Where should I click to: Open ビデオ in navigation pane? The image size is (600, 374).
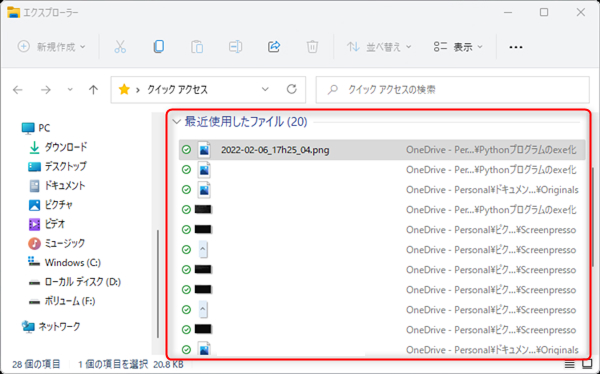pyautogui.click(x=47, y=224)
